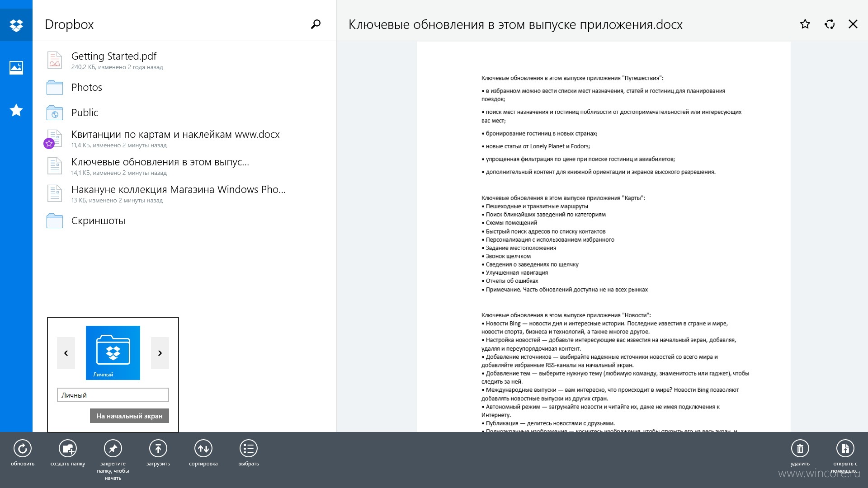Open the Getting Started.pdf file icon
Viewport: 868px width, 488px height.
click(55, 60)
